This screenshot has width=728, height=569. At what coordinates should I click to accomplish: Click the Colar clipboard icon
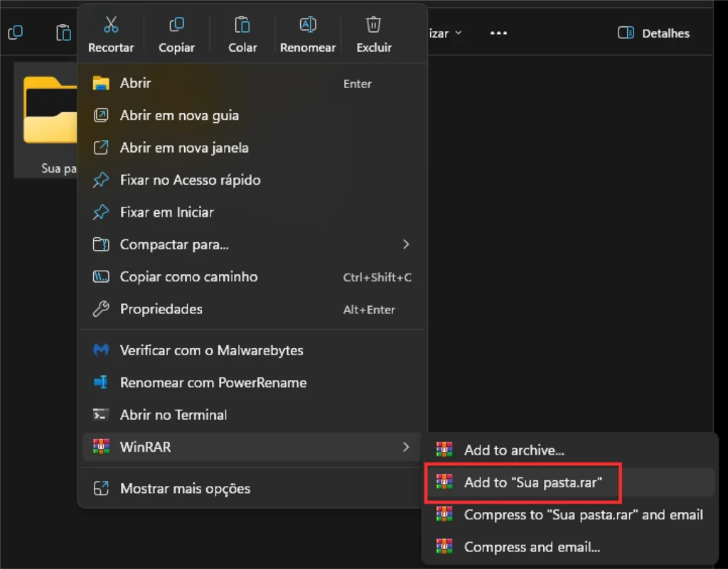[x=242, y=25]
